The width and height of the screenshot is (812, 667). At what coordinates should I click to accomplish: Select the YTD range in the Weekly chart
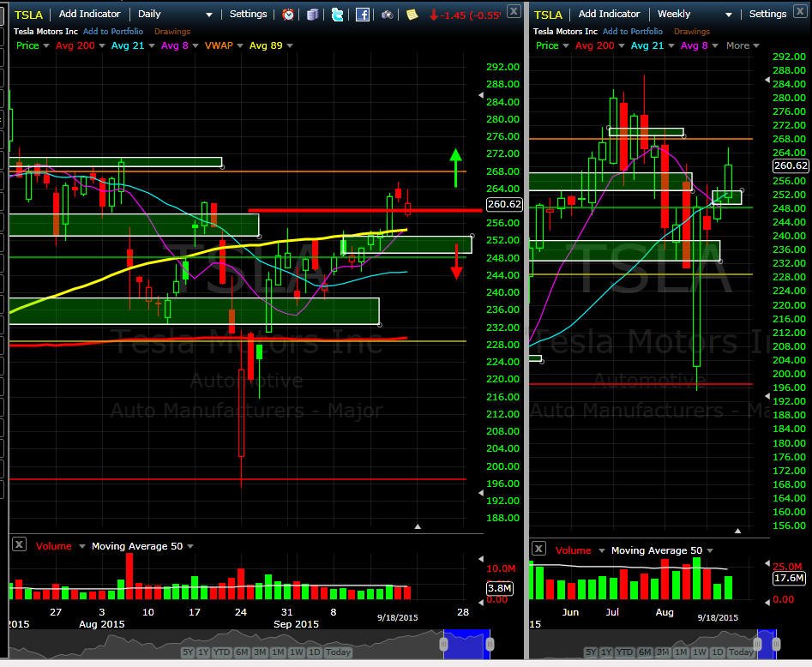(x=624, y=652)
